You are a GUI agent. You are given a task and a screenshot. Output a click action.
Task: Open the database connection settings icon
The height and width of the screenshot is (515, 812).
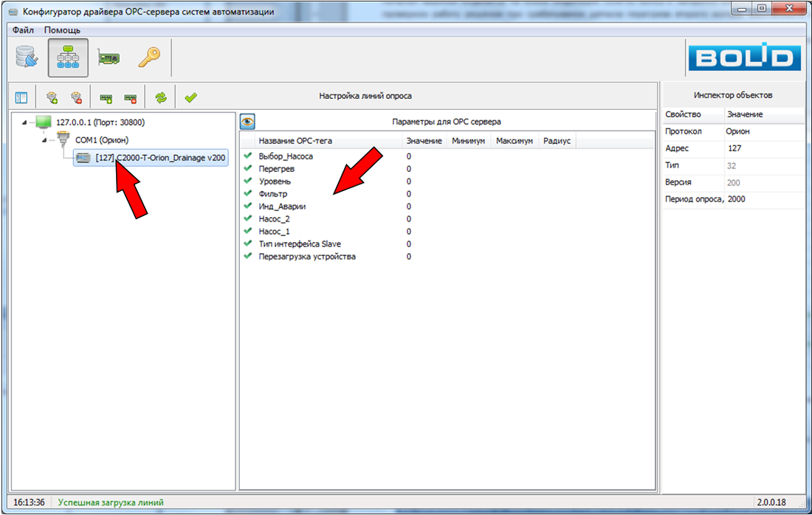point(27,58)
